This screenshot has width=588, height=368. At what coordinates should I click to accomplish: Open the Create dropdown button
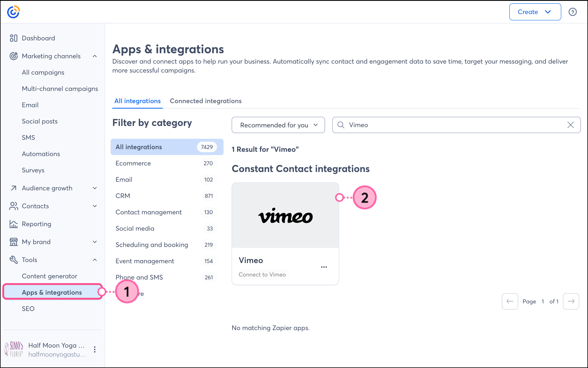coord(535,12)
